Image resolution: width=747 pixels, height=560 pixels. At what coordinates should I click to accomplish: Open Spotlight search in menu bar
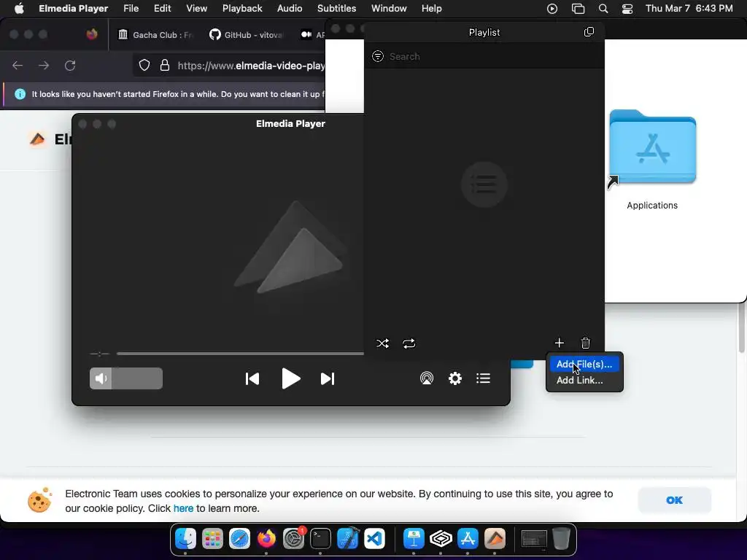603,9
